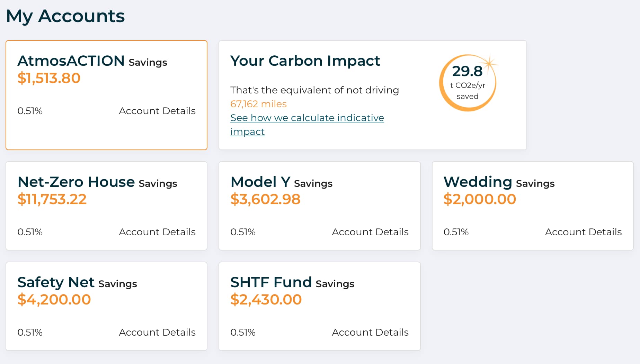Click the 67,162 miles text
Viewport: 640px width, 364px height.
pyautogui.click(x=258, y=104)
